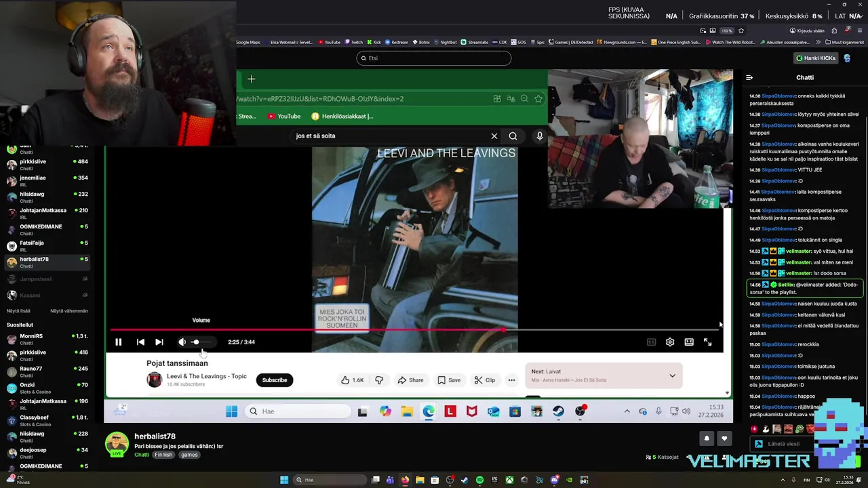Open Discord from the bottom Windows taskbar
868x488 pixels.
(x=554, y=481)
